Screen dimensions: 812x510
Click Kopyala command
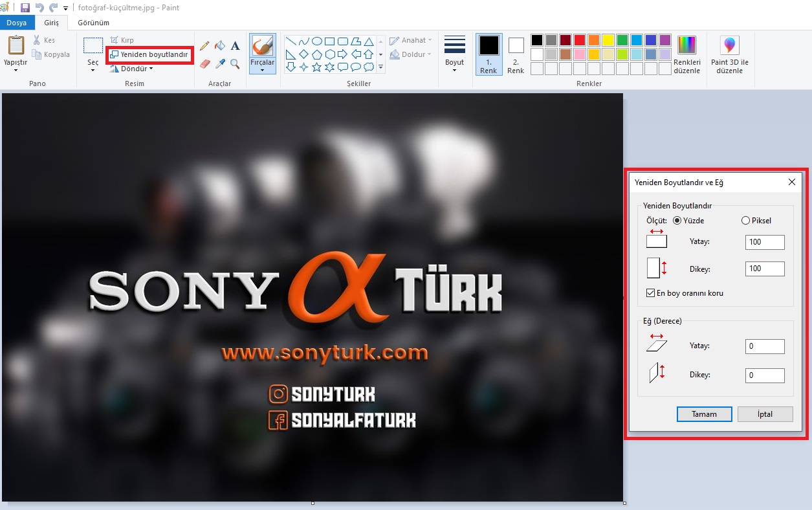pyautogui.click(x=51, y=54)
